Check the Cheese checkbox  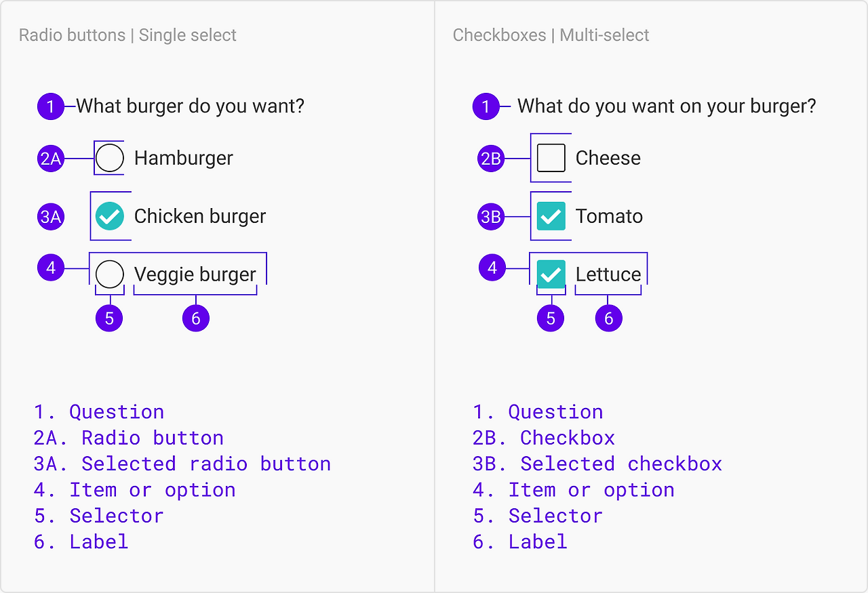click(551, 158)
